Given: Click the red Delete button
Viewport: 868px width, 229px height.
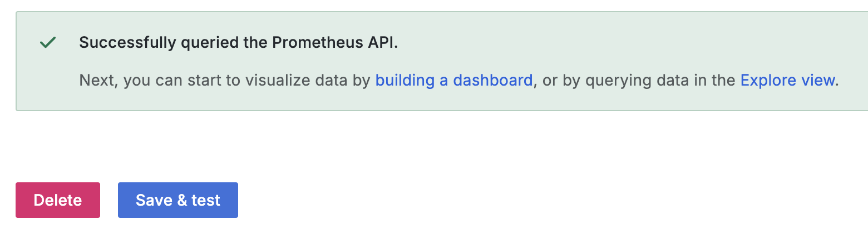Looking at the screenshot, I should point(58,200).
